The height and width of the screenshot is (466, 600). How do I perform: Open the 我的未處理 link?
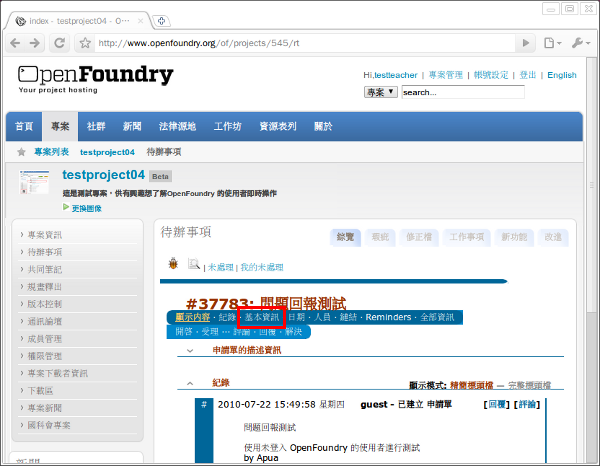[x=262, y=267]
